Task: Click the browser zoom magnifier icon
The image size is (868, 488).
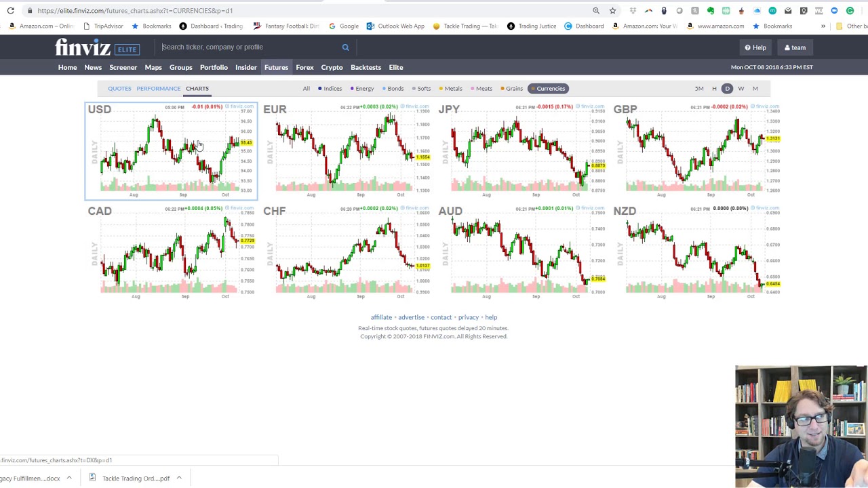Action: [x=596, y=11]
